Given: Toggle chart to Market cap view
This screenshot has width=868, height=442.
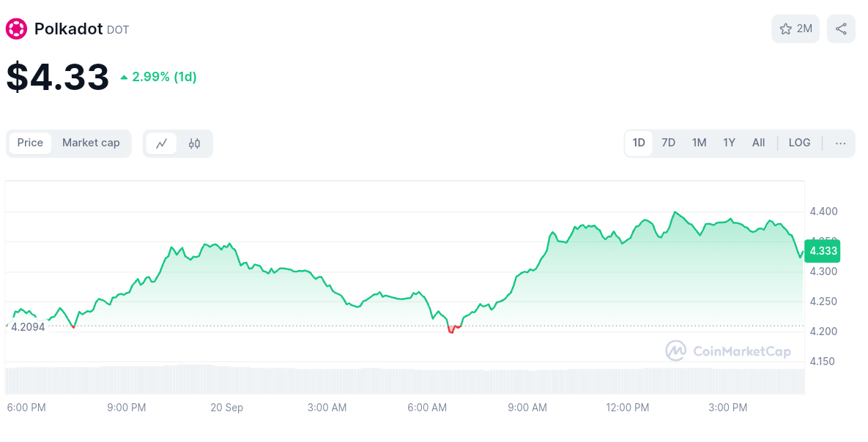Looking at the screenshot, I should 91,143.
